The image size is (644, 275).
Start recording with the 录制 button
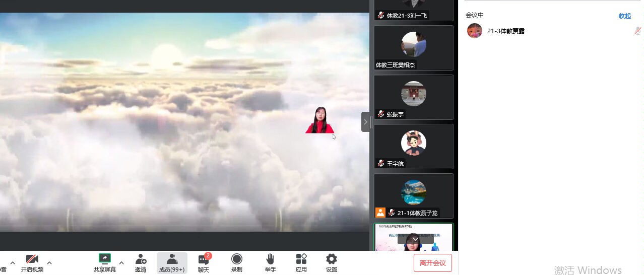point(236,263)
